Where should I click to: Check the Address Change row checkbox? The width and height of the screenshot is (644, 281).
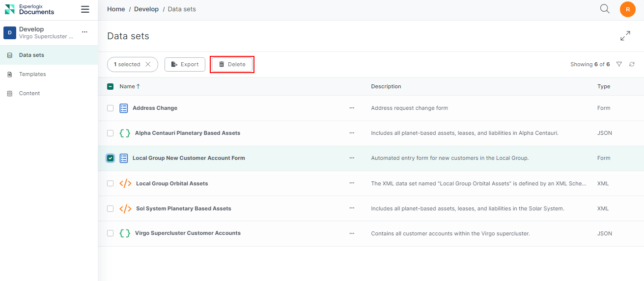tap(111, 108)
